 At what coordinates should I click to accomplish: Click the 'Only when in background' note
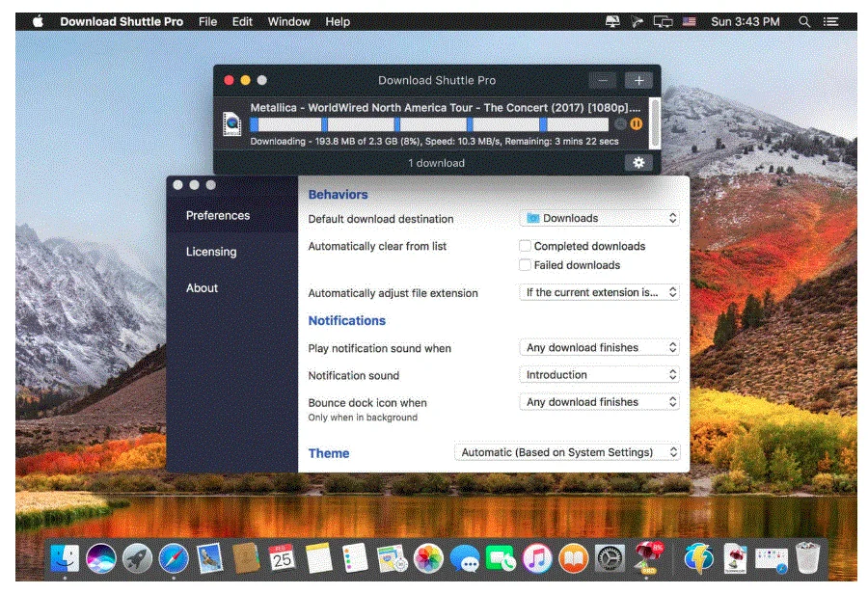point(363,418)
